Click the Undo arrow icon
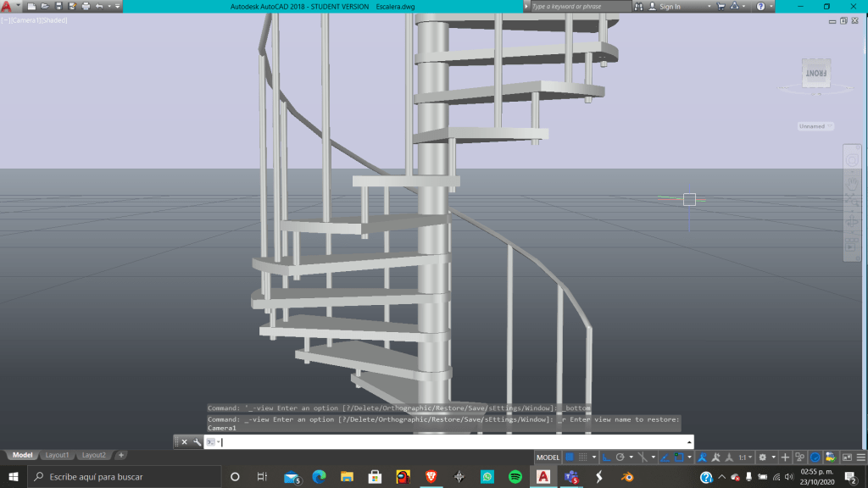This screenshot has height=488, width=868. tap(100, 6)
